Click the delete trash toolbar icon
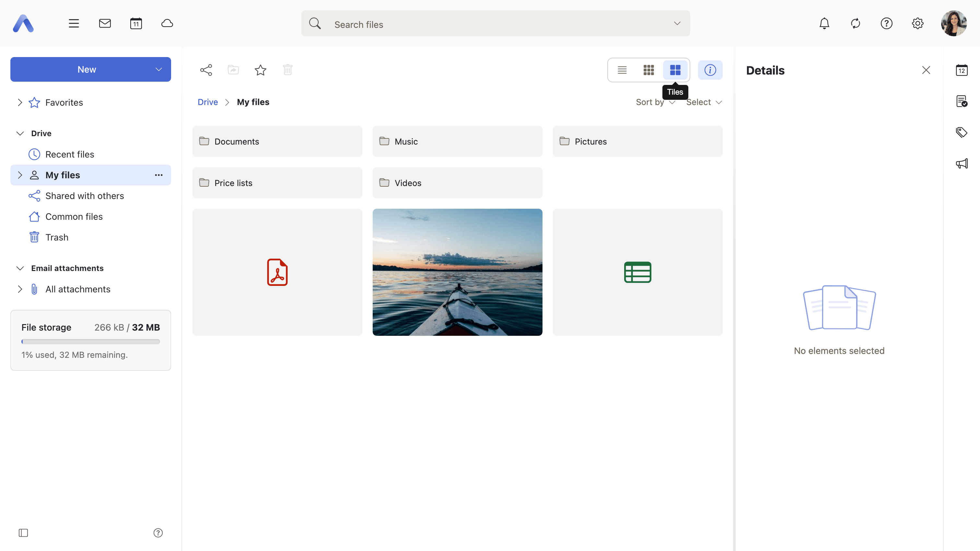This screenshot has height=551, width=980. [287, 70]
